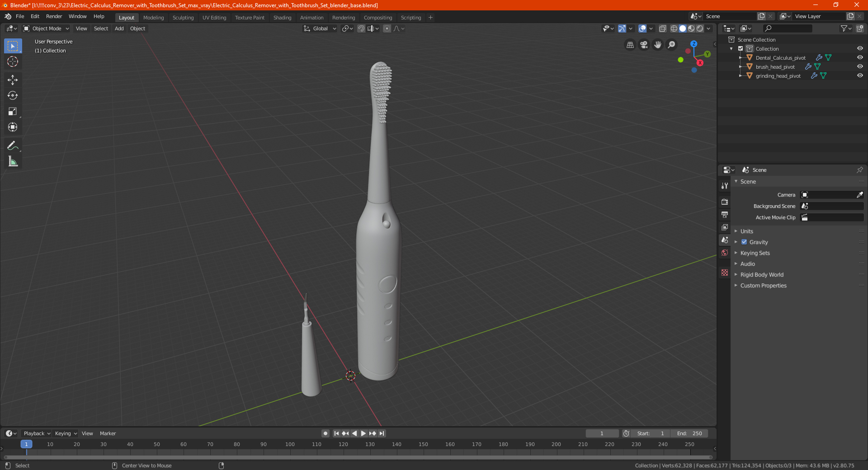Play animation in reverse

354,433
